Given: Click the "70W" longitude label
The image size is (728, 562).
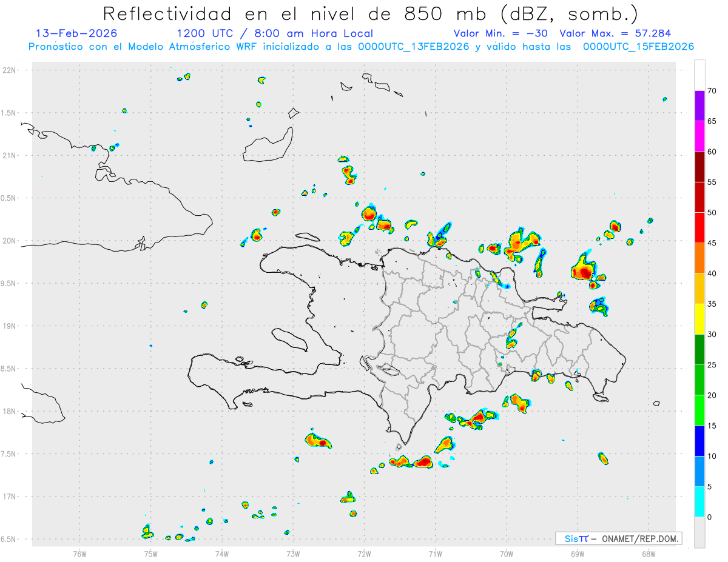Looking at the screenshot, I should 507,554.
